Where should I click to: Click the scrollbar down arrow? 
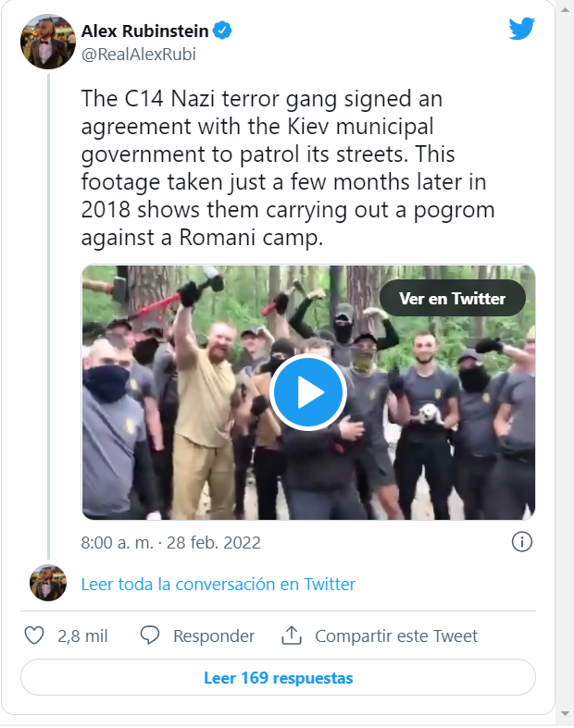click(565, 714)
